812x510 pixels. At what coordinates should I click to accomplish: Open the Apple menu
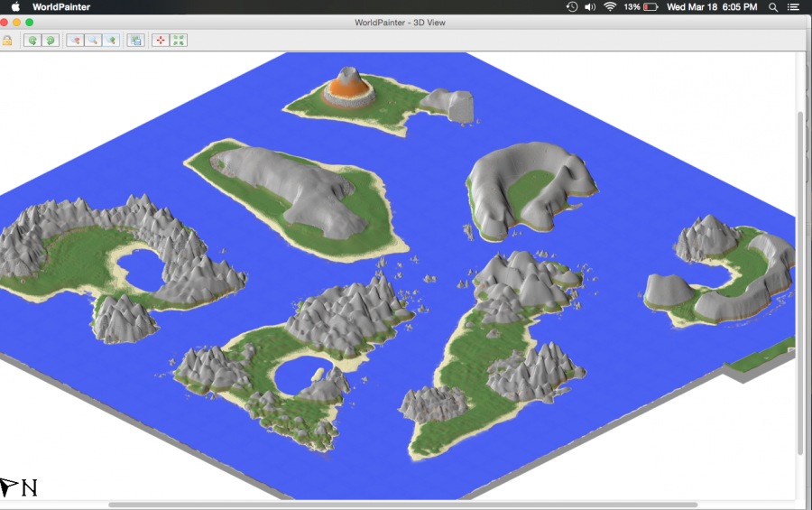tap(15, 6)
